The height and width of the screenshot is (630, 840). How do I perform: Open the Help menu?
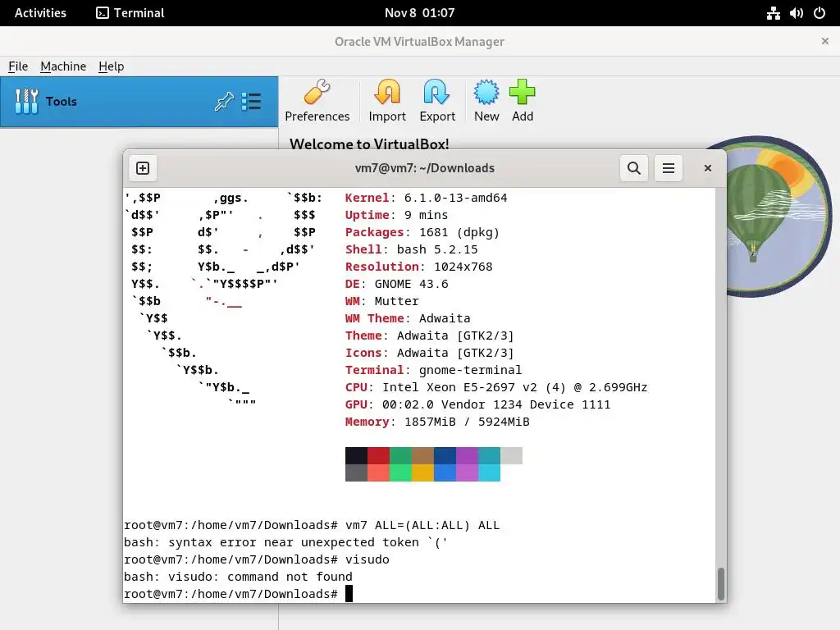tap(111, 66)
